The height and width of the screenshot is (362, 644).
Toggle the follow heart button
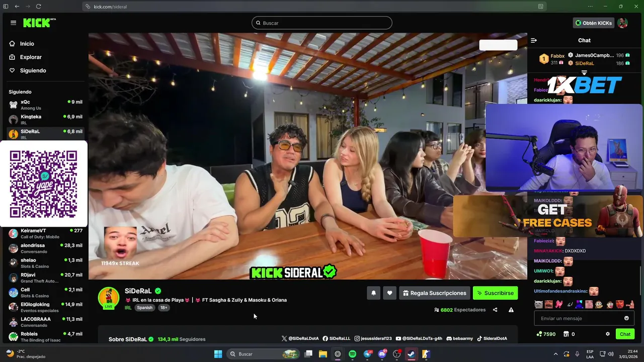(x=389, y=293)
